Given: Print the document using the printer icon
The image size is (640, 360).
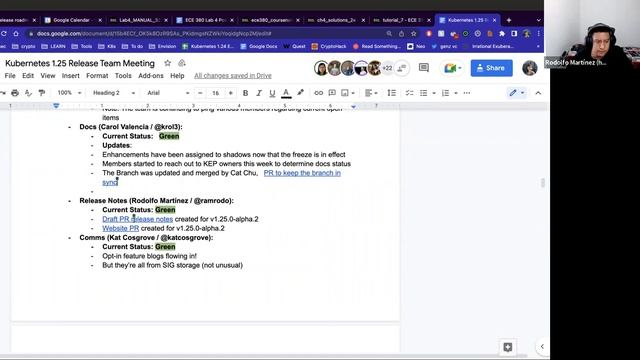Looking at the screenshot, I should click(x=15, y=93).
